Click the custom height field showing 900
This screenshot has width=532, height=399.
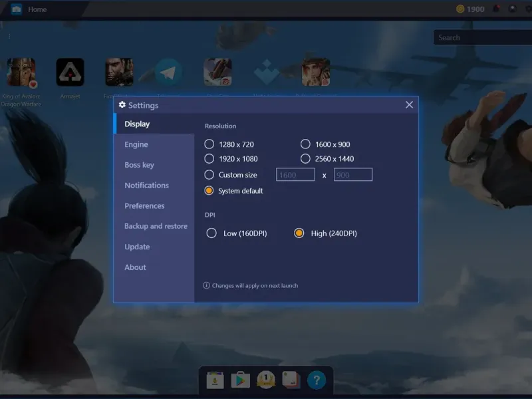pos(353,175)
